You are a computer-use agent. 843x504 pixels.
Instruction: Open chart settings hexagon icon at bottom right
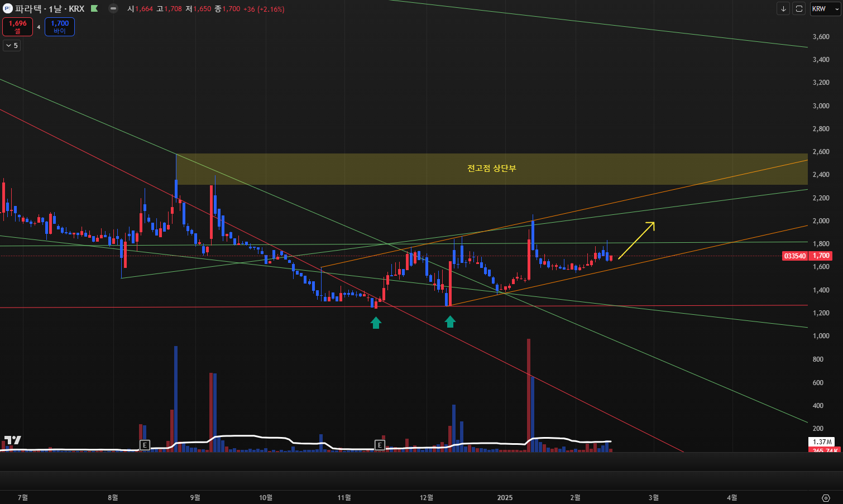pyautogui.click(x=826, y=498)
